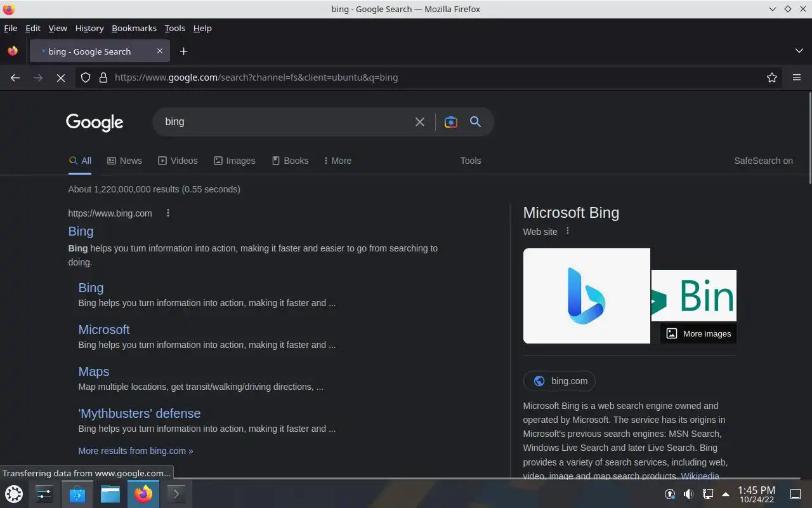Open the clock showing 1:45 PM
Screen dimensions: 812x508
point(756,494)
